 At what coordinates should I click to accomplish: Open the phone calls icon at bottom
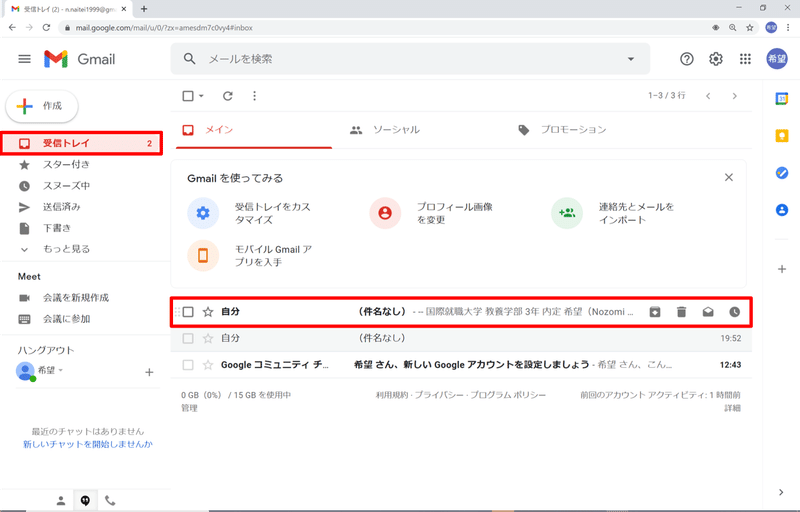[x=110, y=501]
